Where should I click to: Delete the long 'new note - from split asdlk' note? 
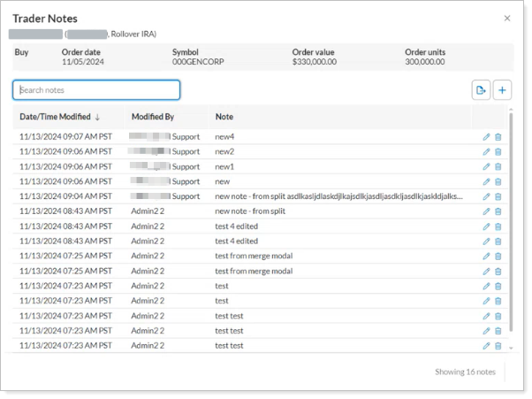point(498,196)
